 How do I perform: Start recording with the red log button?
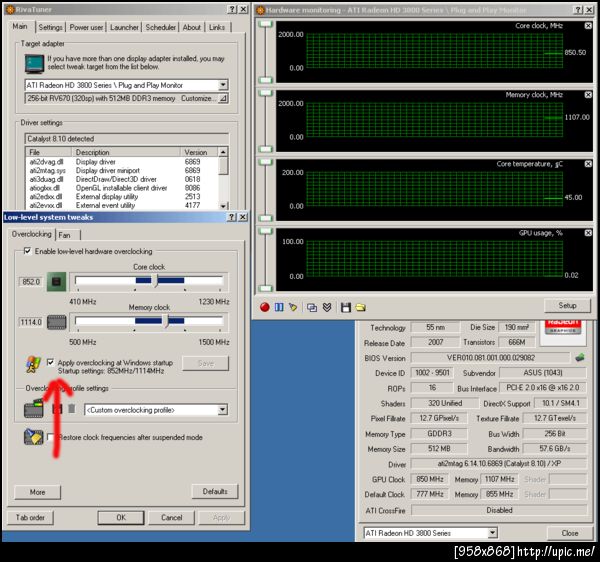tap(264, 307)
